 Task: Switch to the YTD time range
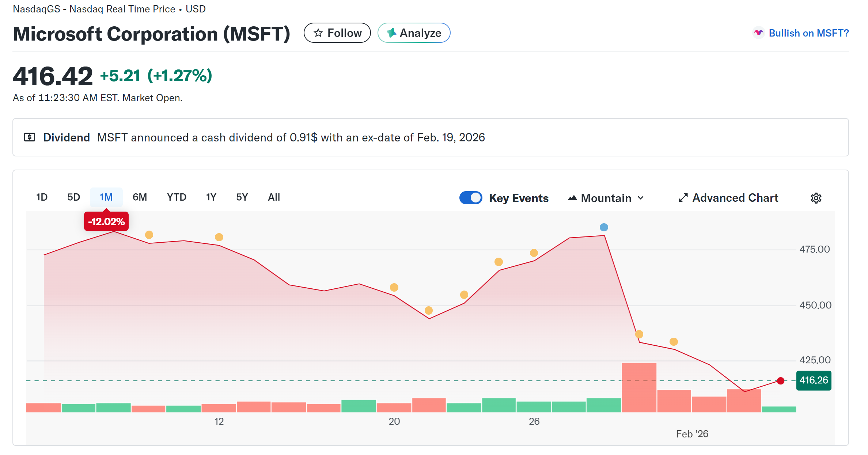pos(177,197)
